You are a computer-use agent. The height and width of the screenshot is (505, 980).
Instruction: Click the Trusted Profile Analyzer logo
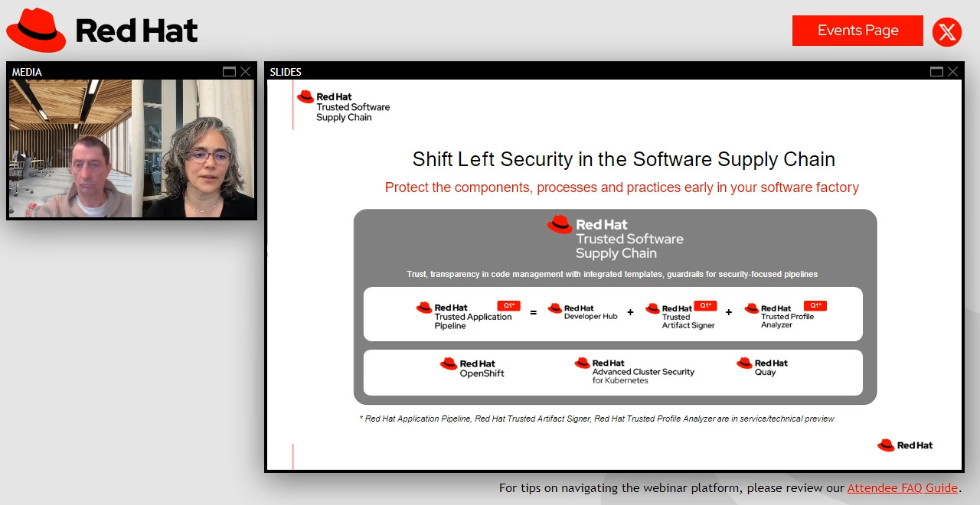point(779,315)
